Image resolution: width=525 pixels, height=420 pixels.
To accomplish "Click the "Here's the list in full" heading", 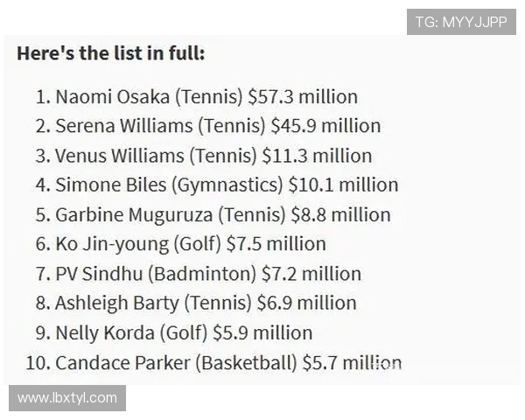I will (x=111, y=52).
